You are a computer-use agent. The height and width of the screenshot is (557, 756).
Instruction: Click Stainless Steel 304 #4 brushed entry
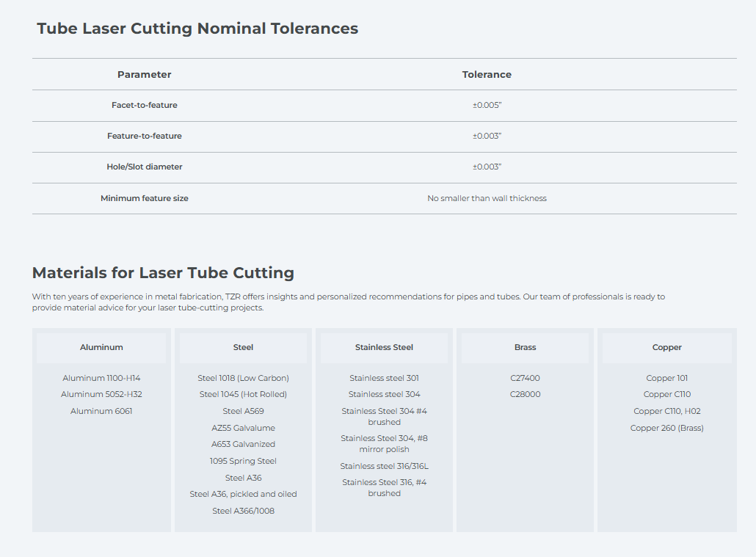[384, 417]
